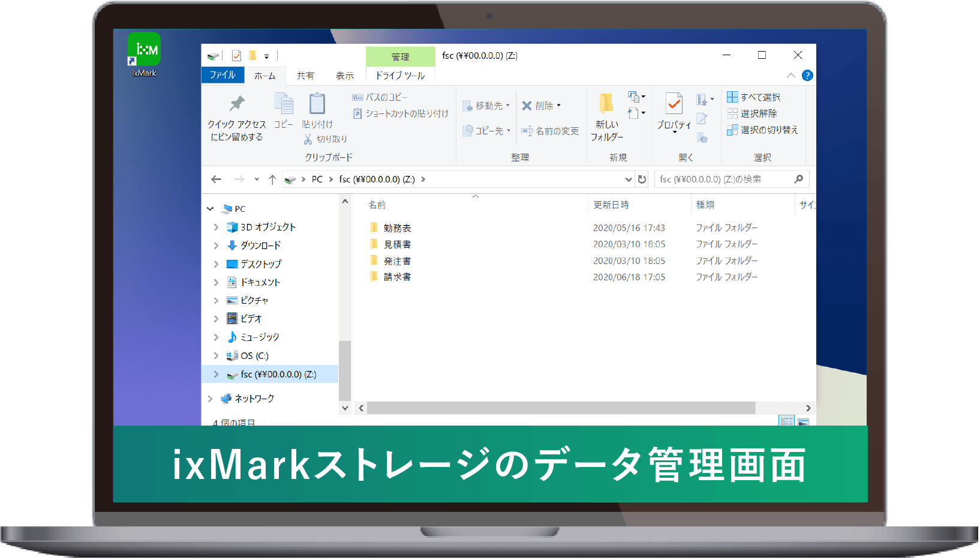
Task: Open the 削除 (Delete) dropdown arrow
Action: [x=560, y=105]
